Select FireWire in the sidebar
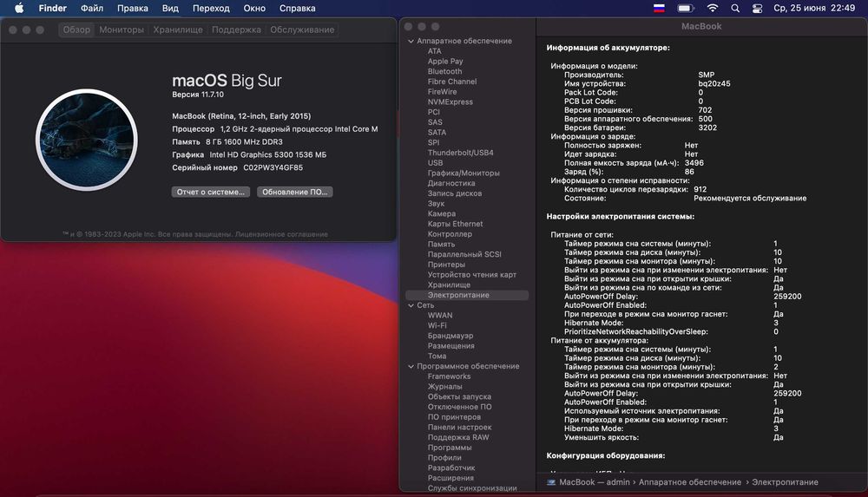 (442, 92)
